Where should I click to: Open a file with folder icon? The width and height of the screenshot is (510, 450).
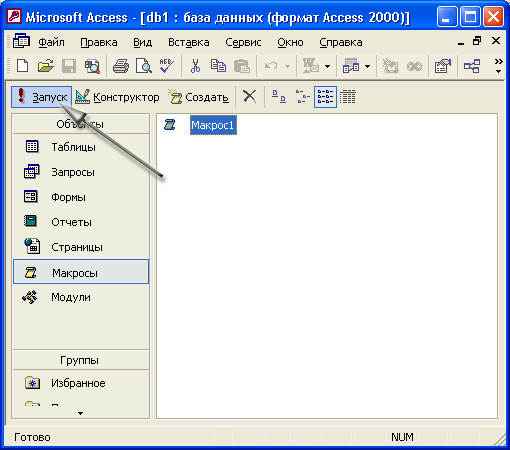tap(46, 66)
